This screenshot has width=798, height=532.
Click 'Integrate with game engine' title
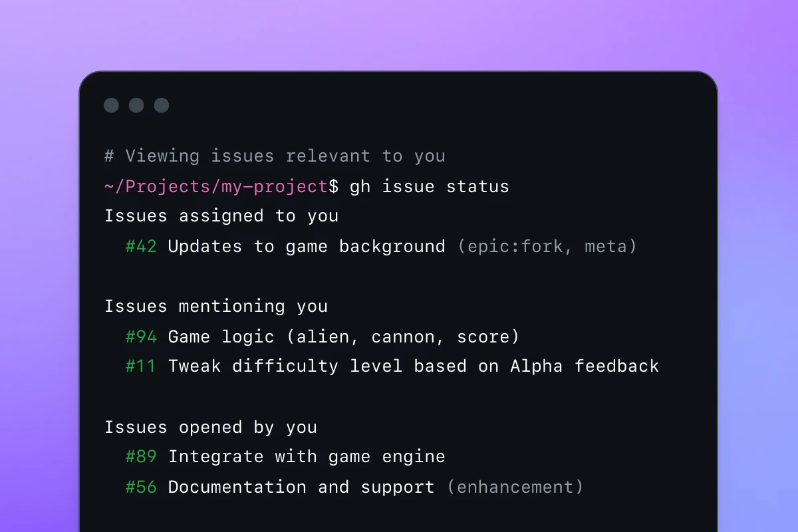pos(307,457)
